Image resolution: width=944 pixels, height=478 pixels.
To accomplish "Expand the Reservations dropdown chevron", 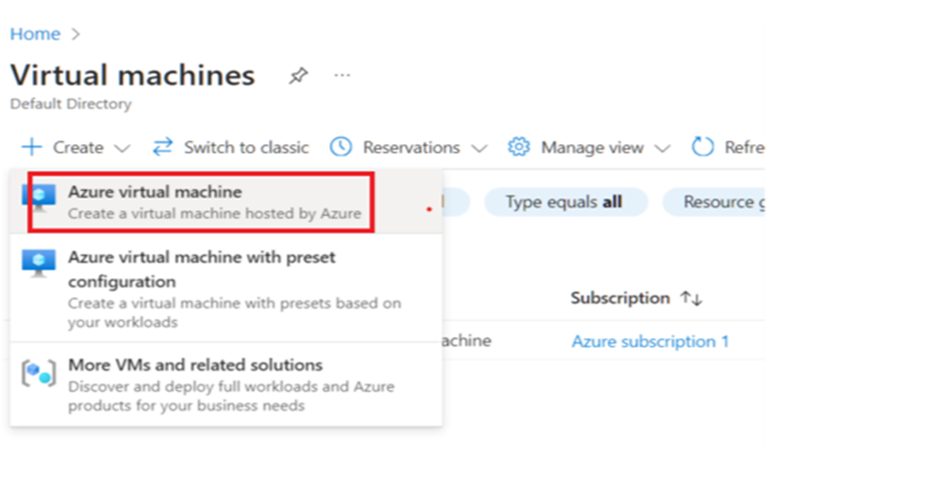I will pyautogui.click(x=479, y=148).
